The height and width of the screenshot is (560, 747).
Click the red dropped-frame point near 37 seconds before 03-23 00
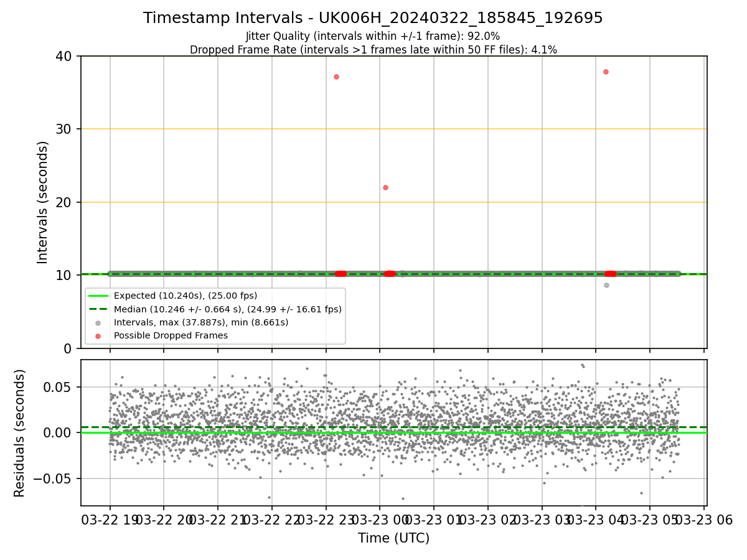336,77
